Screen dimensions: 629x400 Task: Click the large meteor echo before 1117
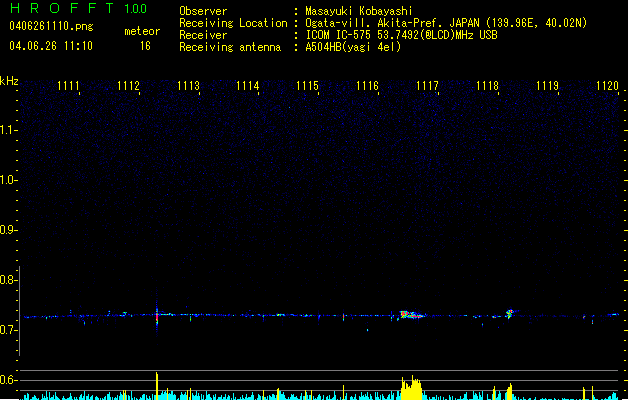411,315
